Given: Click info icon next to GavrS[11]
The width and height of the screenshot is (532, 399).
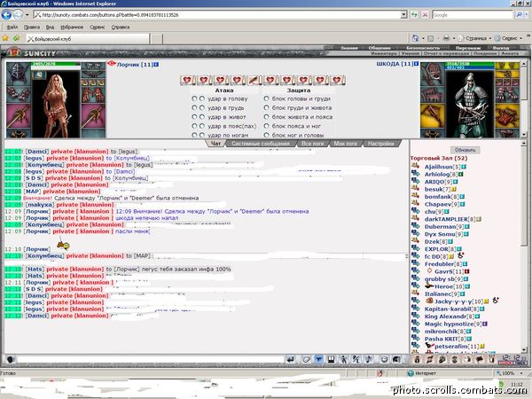Looking at the screenshot, I should click(x=467, y=271).
